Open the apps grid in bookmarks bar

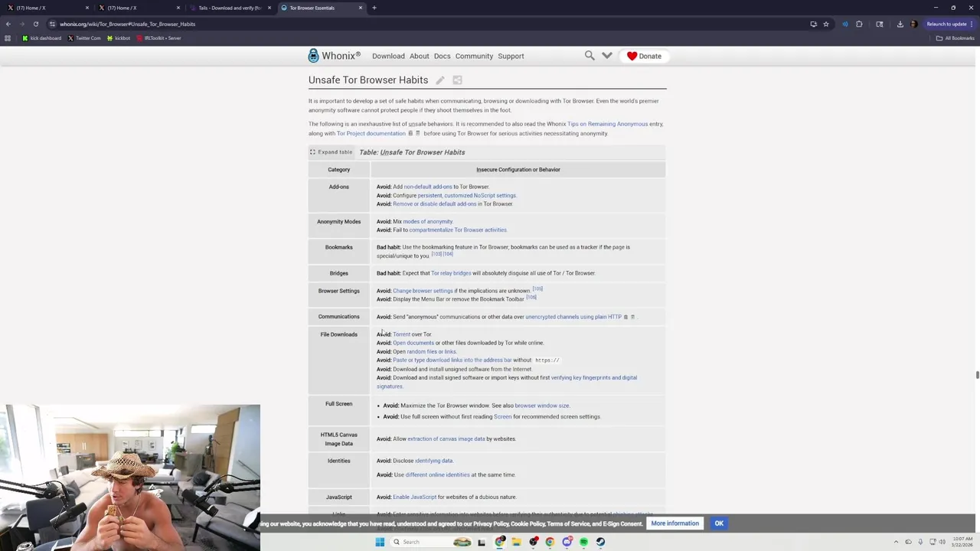[8, 38]
